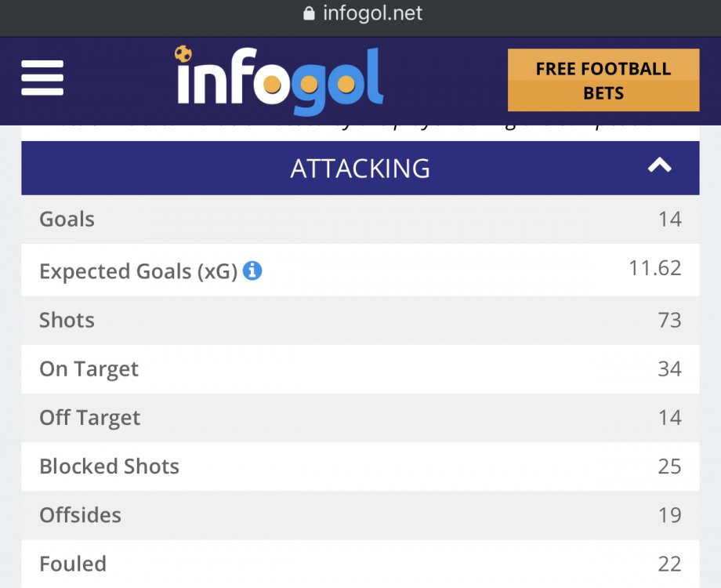
Task: Click the football icon above the logo
Action: (183, 54)
